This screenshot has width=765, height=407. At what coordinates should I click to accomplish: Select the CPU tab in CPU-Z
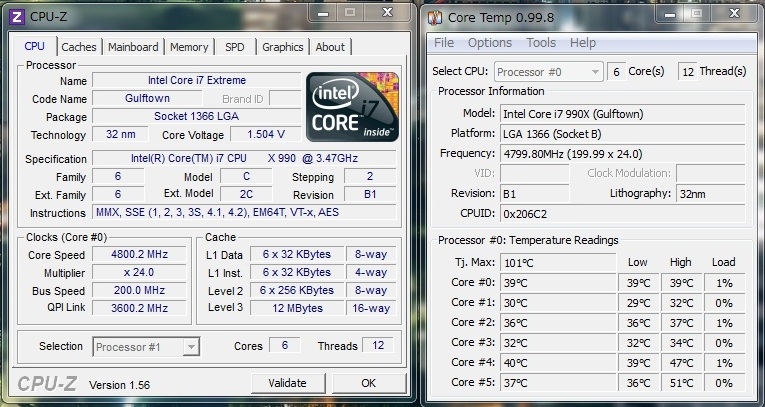(34, 46)
